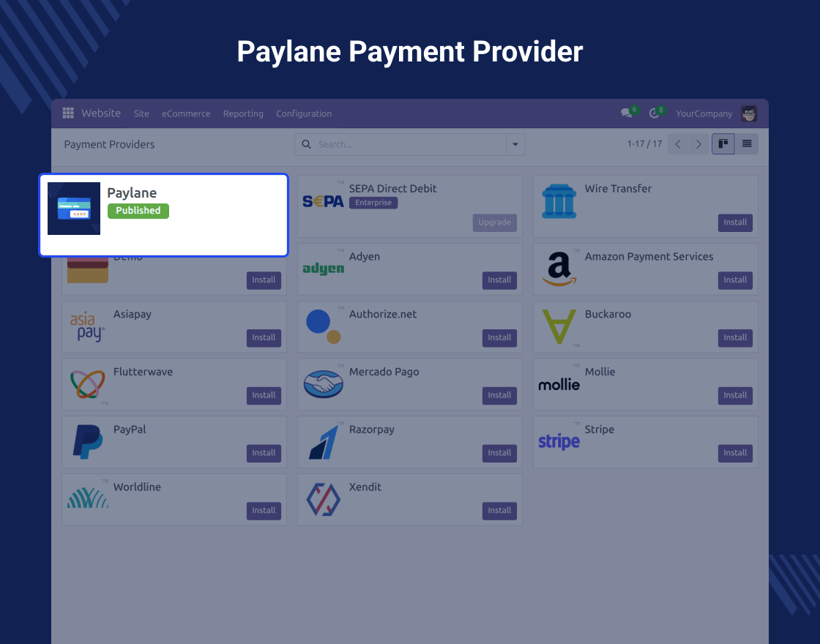Install the Razorpay provider
This screenshot has width=820, height=644.
click(x=499, y=453)
